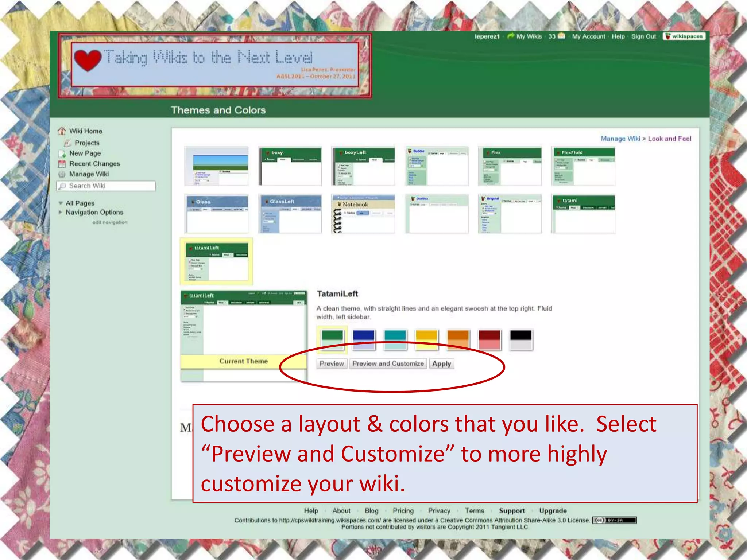Open Manage Wiki in sidebar
The image size is (747, 560).
(89, 174)
